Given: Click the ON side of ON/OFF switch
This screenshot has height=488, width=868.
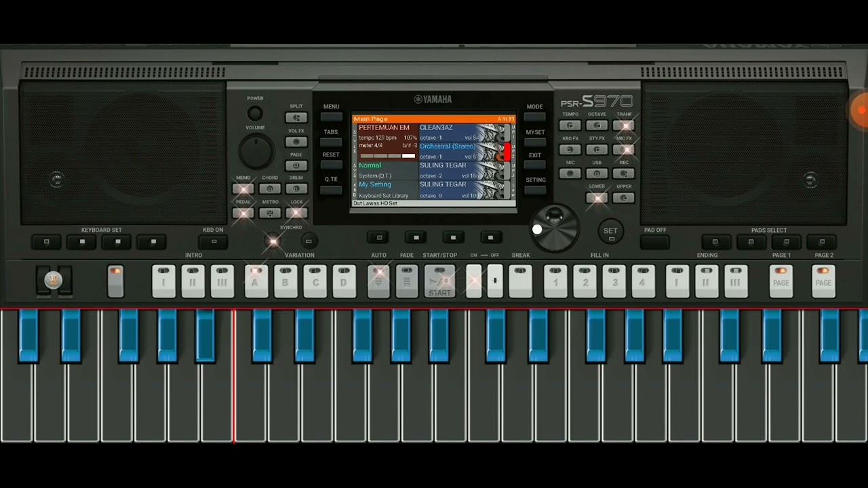Looking at the screenshot, I should [474, 280].
